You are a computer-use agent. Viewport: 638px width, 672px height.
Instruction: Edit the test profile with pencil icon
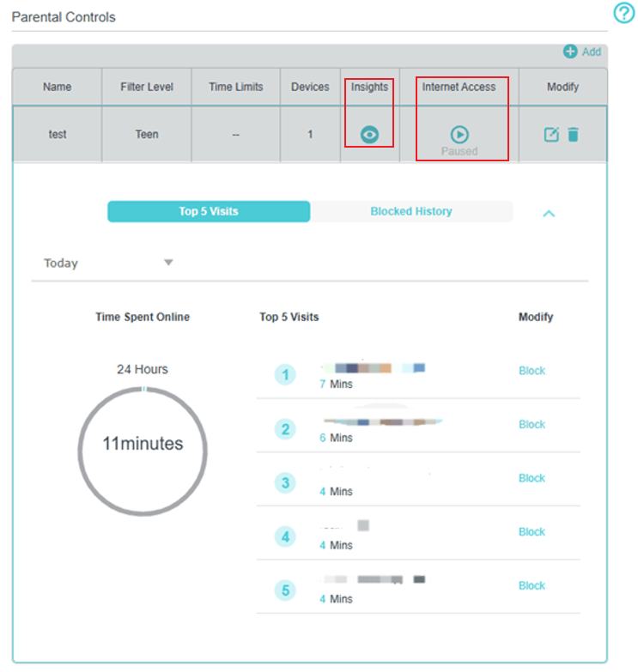tap(552, 135)
